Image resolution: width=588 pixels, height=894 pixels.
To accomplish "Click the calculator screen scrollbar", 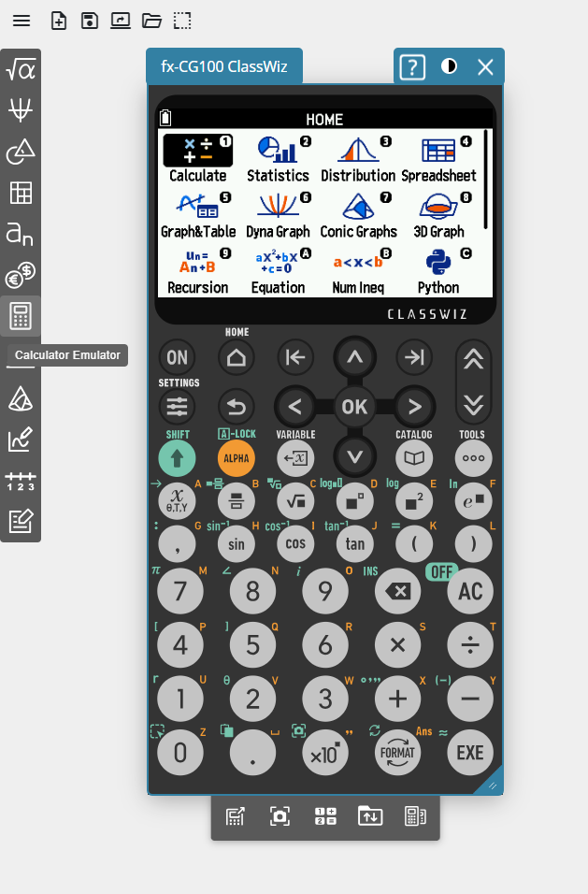I will (485, 180).
